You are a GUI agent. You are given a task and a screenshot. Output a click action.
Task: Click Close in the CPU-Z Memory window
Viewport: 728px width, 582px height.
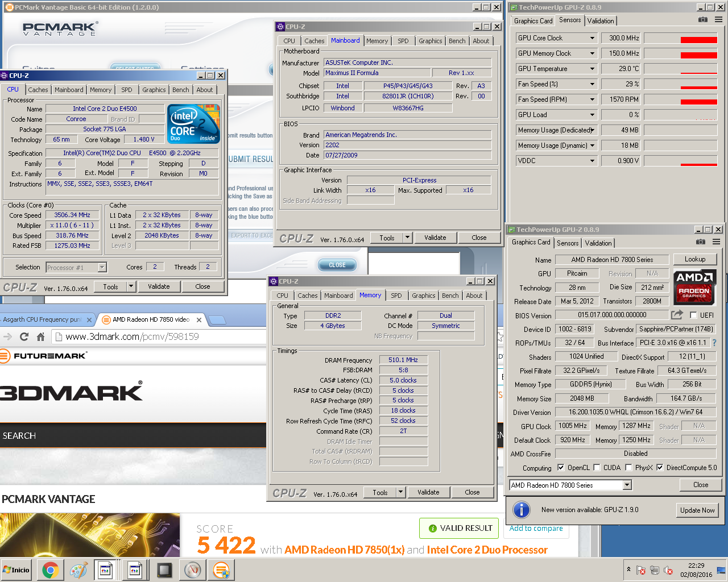pyautogui.click(x=472, y=492)
